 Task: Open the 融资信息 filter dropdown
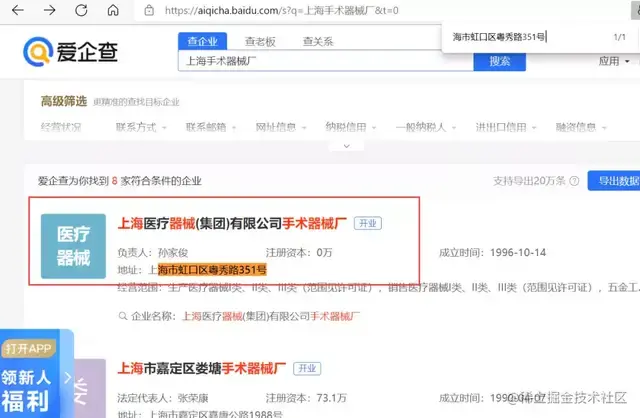click(581, 127)
